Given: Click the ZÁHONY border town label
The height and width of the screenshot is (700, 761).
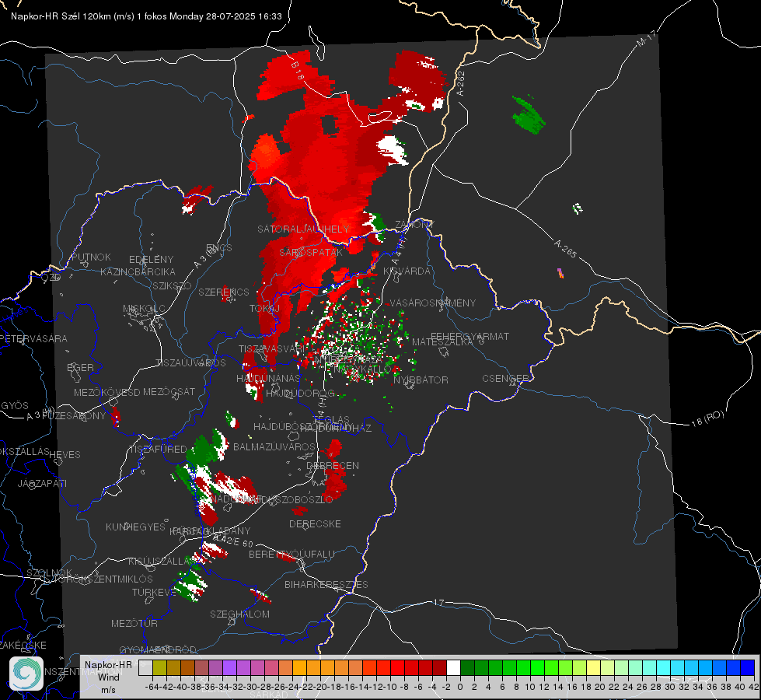Looking at the screenshot, I should coord(414,225).
